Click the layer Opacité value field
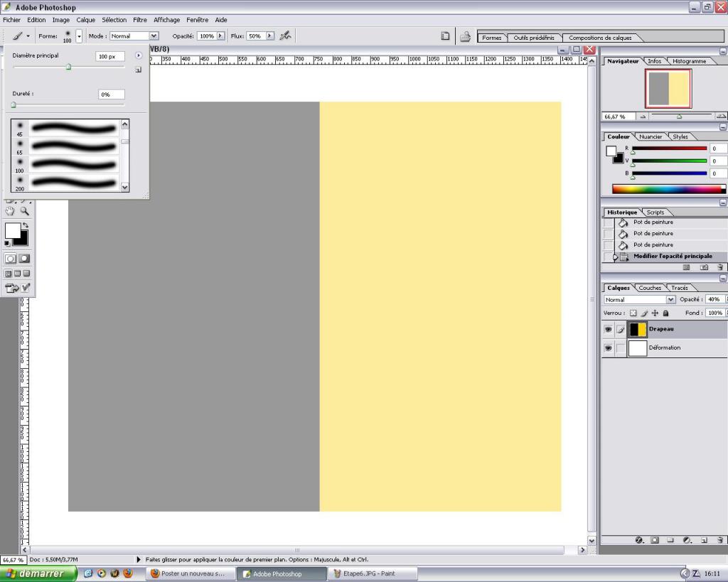The height and width of the screenshot is (582, 728). tap(714, 299)
